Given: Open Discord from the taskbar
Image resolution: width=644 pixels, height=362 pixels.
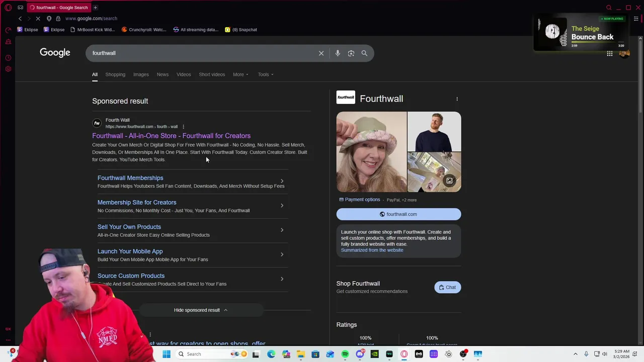Looking at the screenshot, I should click(x=360, y=354).
